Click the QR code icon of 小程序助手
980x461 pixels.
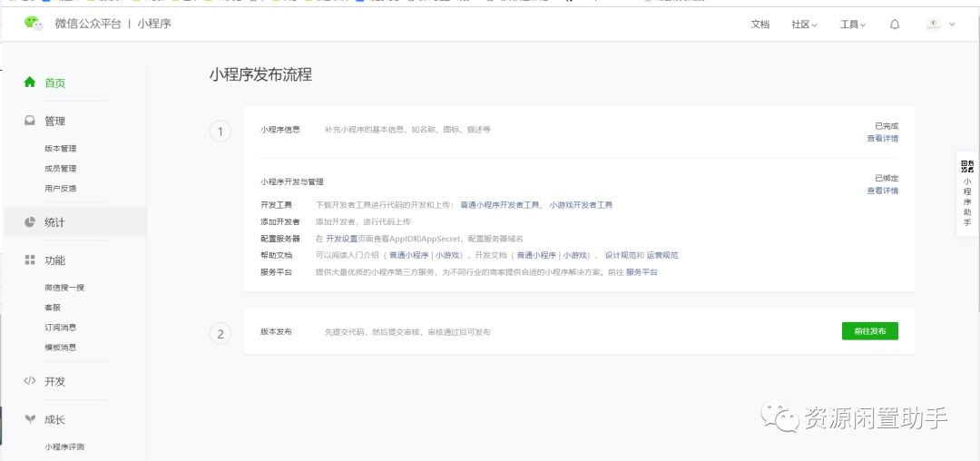tap(967, 166)
